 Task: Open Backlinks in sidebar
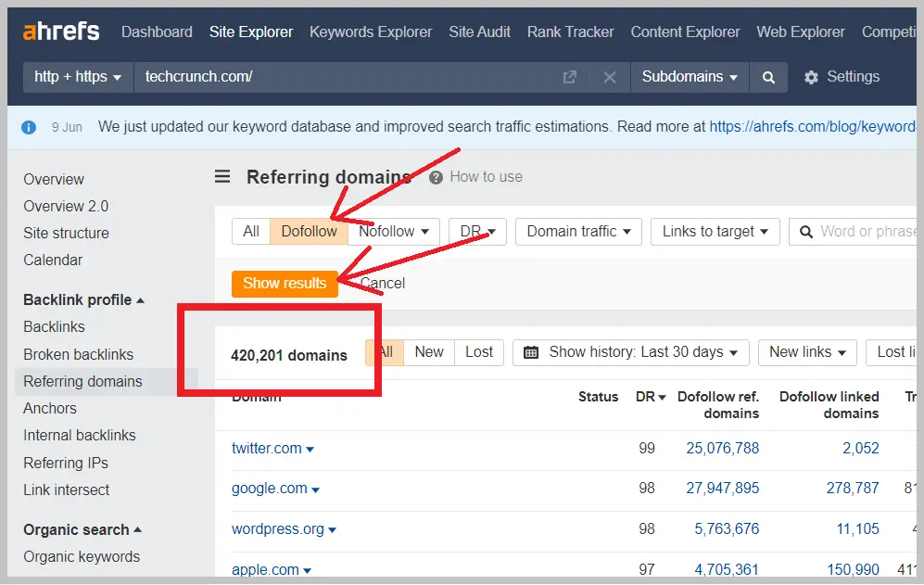[x=54, y=326]
